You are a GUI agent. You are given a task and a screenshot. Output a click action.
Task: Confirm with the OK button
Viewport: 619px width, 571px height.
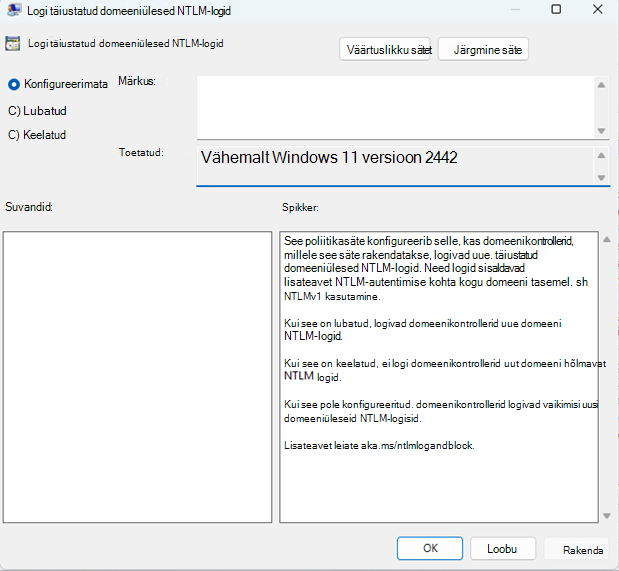[430, 548]
